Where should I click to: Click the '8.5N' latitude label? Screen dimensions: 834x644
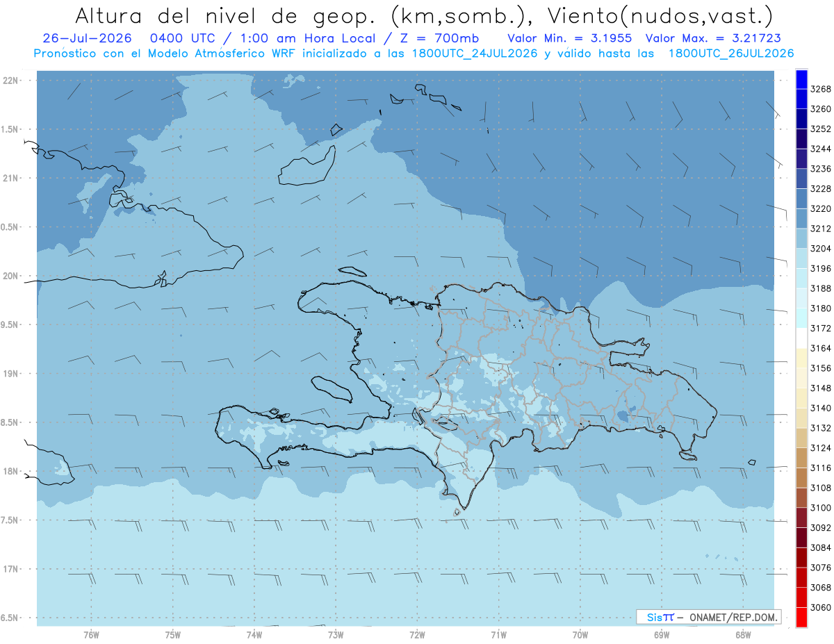(10, 422)
